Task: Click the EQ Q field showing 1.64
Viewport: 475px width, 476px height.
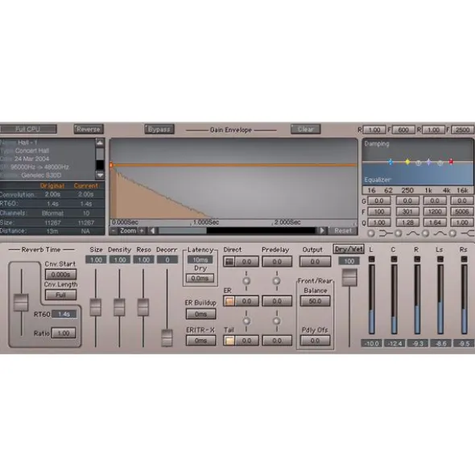Action: pos(435,222)
